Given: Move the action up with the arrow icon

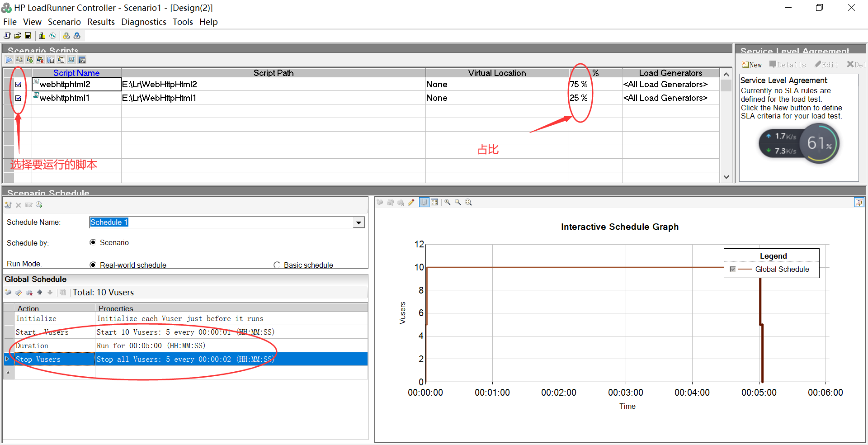Looking at the screenshot, I should (x=40, y=293).
